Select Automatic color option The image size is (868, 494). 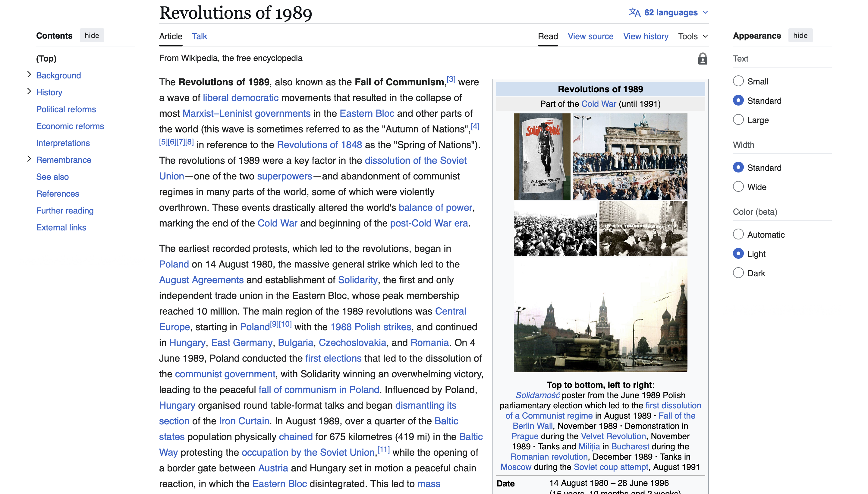pos(738,234)
